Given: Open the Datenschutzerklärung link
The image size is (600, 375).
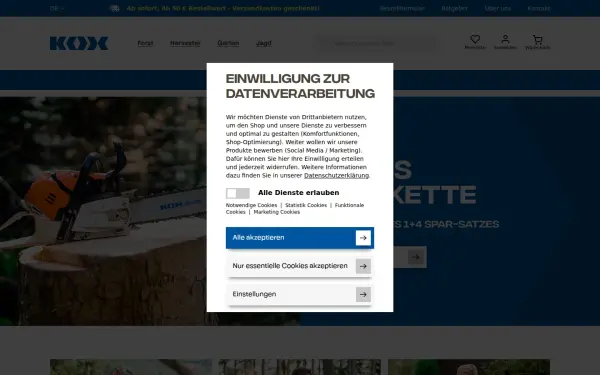Looking at the screenshot, I should tap(336, 176).
